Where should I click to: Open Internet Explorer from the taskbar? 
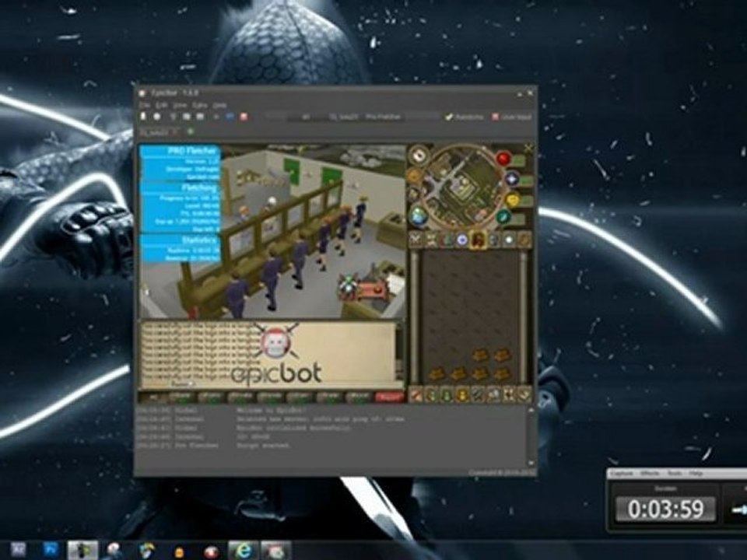(244, 551)
